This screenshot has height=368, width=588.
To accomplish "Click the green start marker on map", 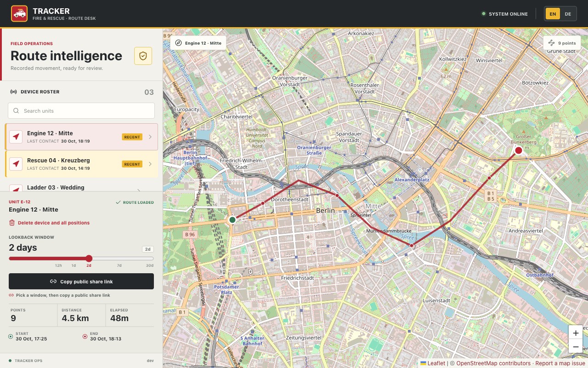I will tap(232, 220).
